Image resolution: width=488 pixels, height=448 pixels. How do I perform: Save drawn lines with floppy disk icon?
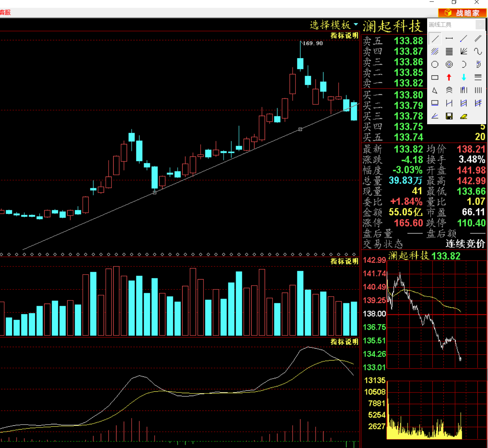coord(449,116)
